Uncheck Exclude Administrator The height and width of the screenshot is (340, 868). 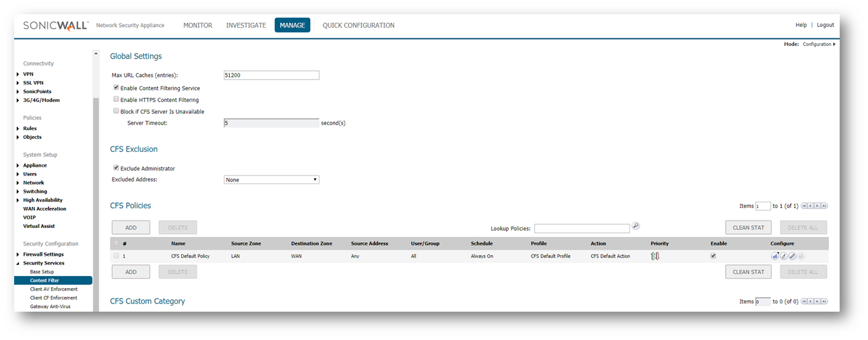click(x=117, y=168)
